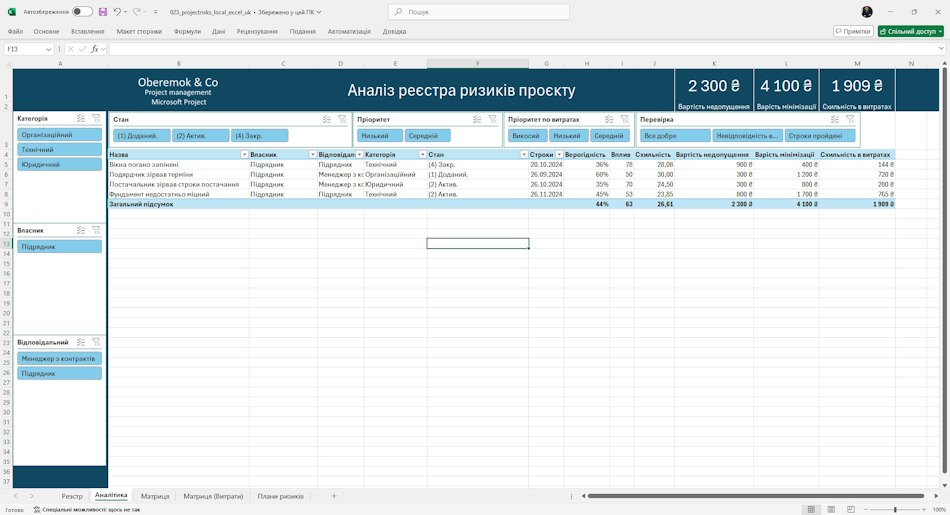Open the Файл menu
Screen dimensions: 950x515
point(15,31)
